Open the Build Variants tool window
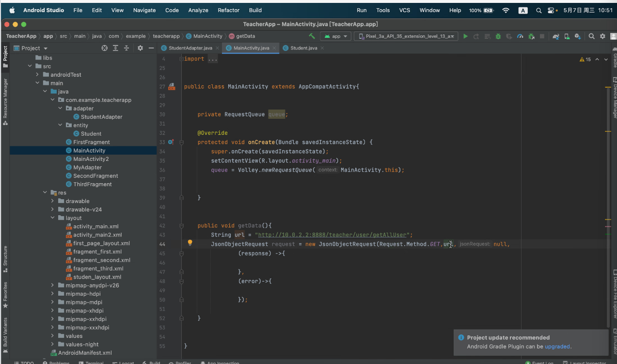The height and width of the screenshot is (364, 617). click(5, 334)
